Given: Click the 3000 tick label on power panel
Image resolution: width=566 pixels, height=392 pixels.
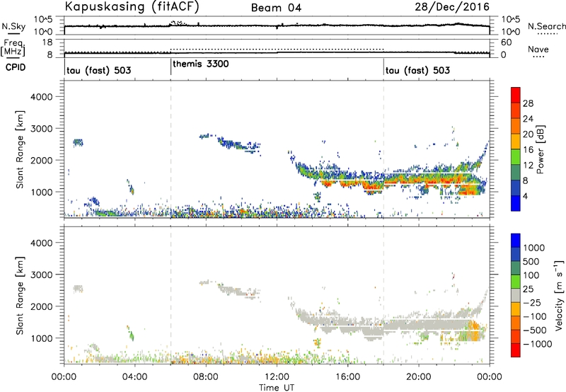Looking at the screenshot, I should coord(41,129).
